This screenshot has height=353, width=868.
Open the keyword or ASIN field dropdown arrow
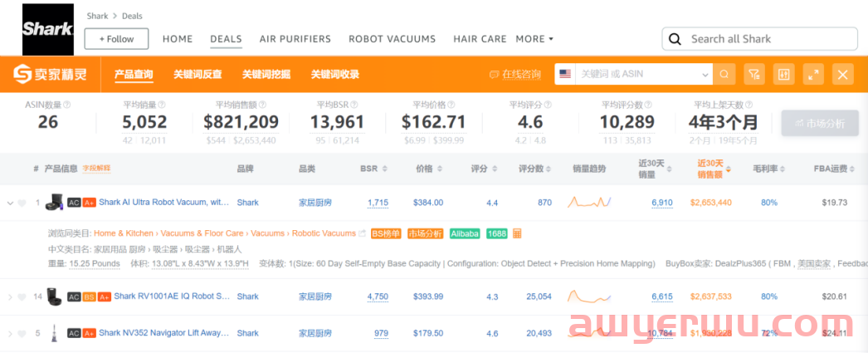point(705,74)
